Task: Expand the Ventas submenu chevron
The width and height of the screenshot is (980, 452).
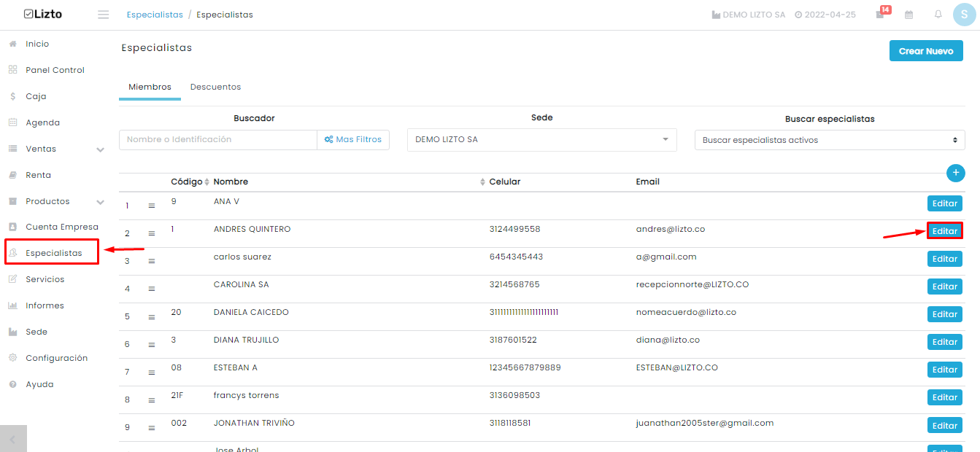Action: 100,149
